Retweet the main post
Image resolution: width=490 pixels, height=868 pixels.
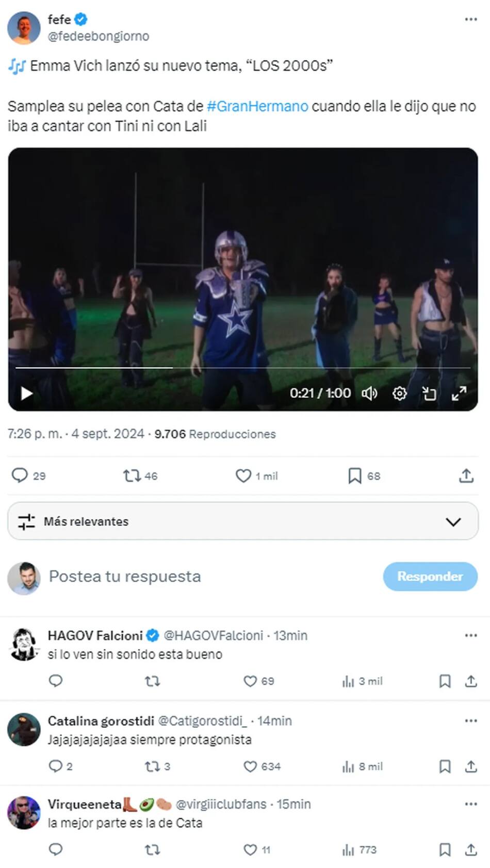(132, 476)
